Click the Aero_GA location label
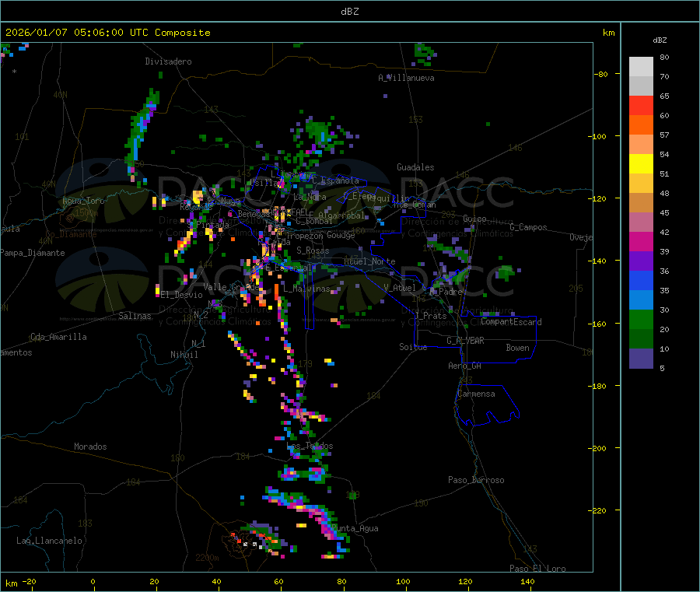 click(464, 366)
